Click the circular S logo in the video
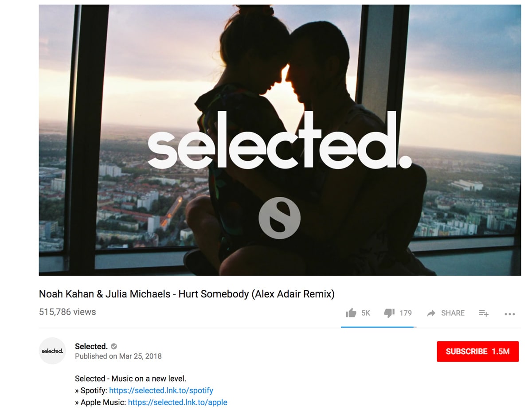 pyautogui.click(x=280, y=218)
